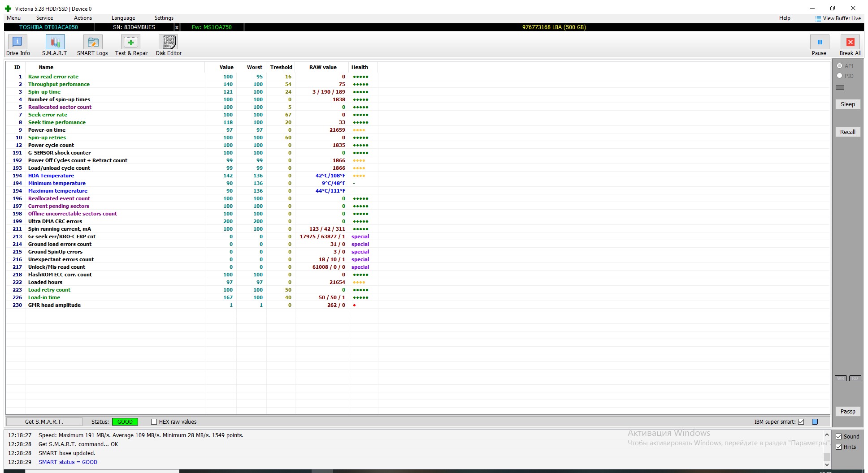Click the 976773168 LBA (500 GB) capacity label

tap(554, 27)
